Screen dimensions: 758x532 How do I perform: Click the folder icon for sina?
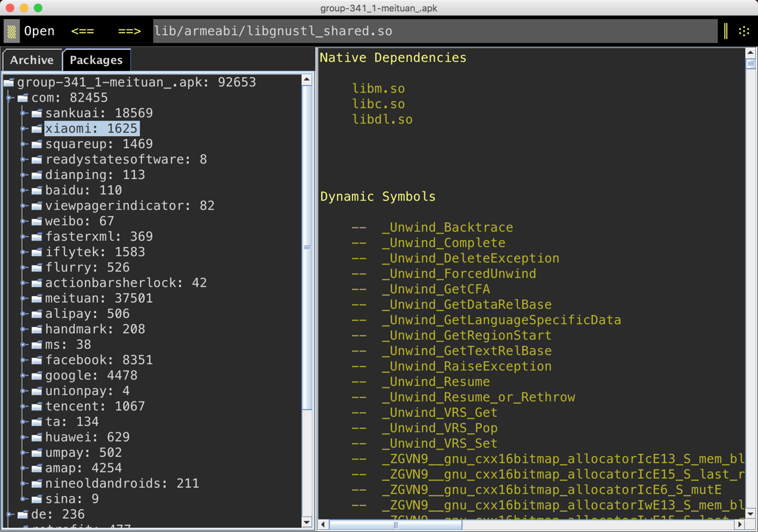37,500
